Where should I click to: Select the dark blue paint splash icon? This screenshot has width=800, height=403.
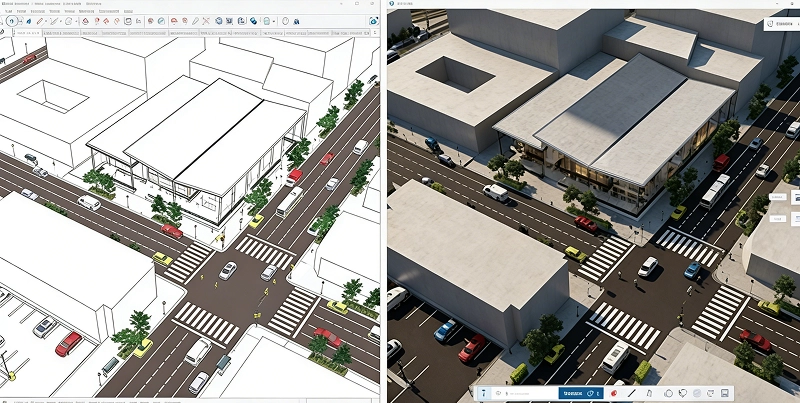[254, 21]
